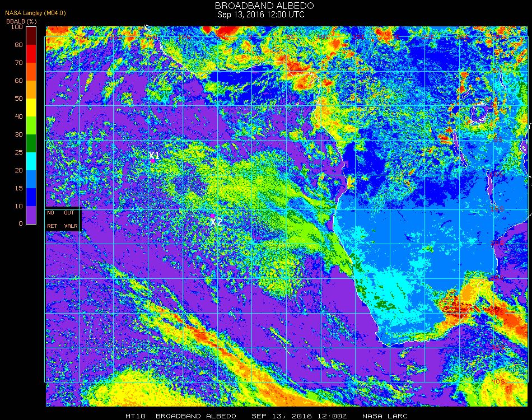Viewport: 532px width, 420px height.
Task: Select the dark blue 10-15 legend swatch
Action: tap(31, 197)
